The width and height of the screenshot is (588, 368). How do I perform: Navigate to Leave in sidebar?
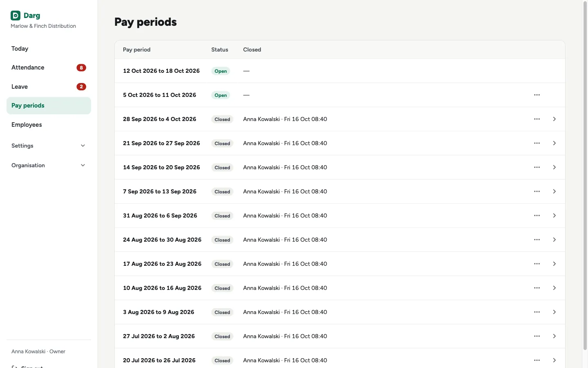[x=49, y=87]
